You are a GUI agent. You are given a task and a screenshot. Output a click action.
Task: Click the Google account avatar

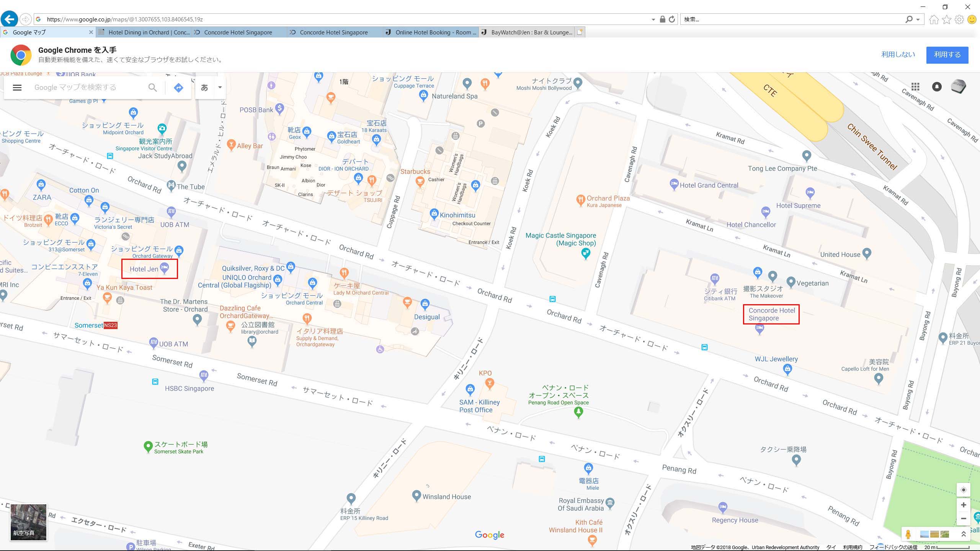click(959, 86)
